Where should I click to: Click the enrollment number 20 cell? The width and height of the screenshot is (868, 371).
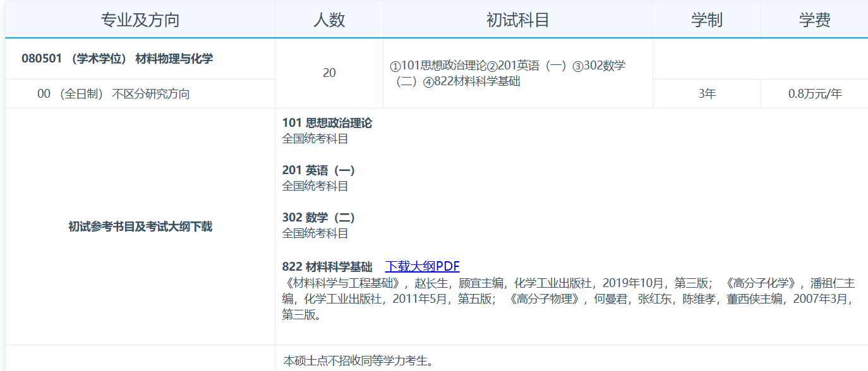(x=329, y=74)
